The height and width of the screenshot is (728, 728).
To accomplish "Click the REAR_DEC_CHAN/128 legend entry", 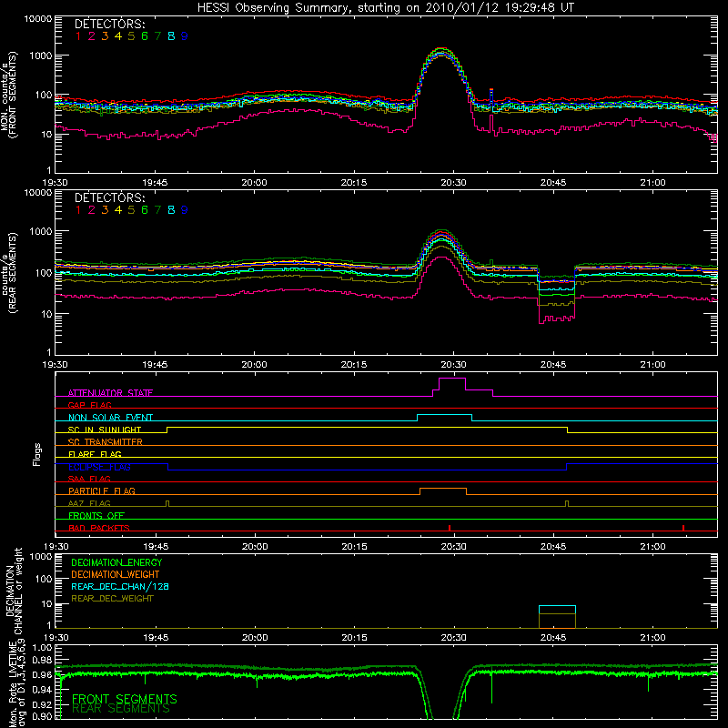I will pyautogui.click(x=120, y=587).
